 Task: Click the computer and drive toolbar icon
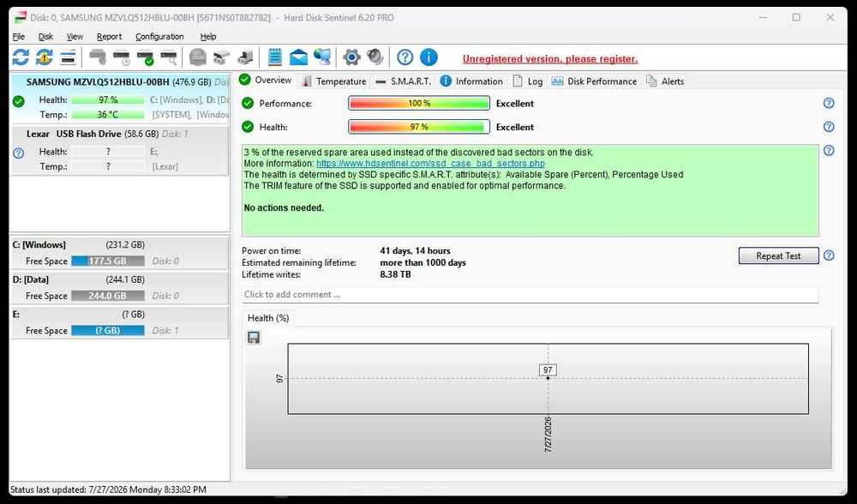coord(245,57)
